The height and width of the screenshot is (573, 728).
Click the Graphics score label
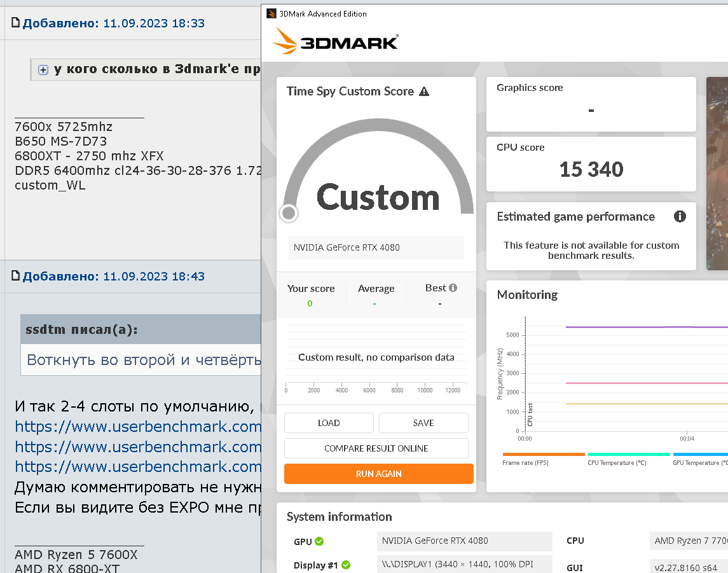pyautogui.click(x=530, y=88)
